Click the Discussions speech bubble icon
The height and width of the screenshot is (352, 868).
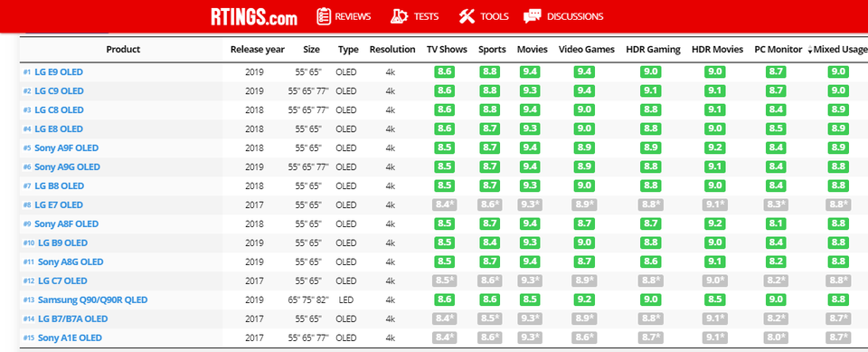pos(533,16)
